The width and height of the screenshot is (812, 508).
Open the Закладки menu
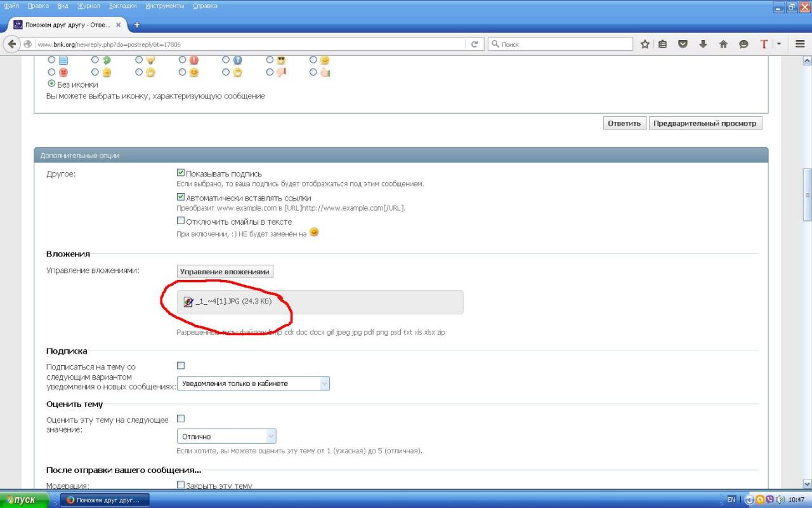pos(122,6)
